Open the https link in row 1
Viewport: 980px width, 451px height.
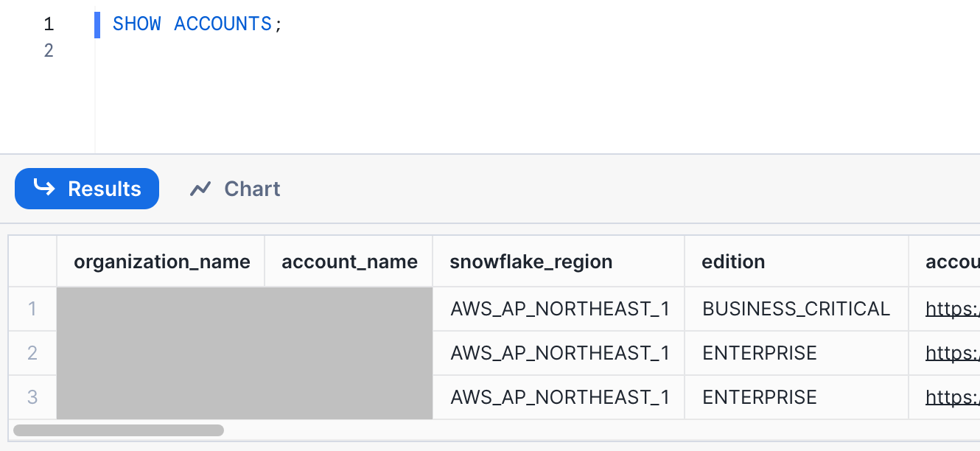952,309
